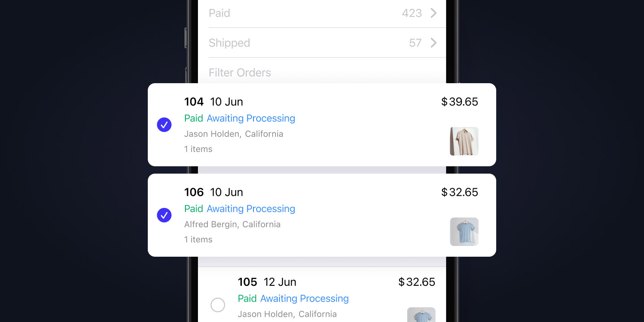This screenshot has width=644, height=322.
Task: Expand the Paid orders chevron
Action: [x=434, y=13]
